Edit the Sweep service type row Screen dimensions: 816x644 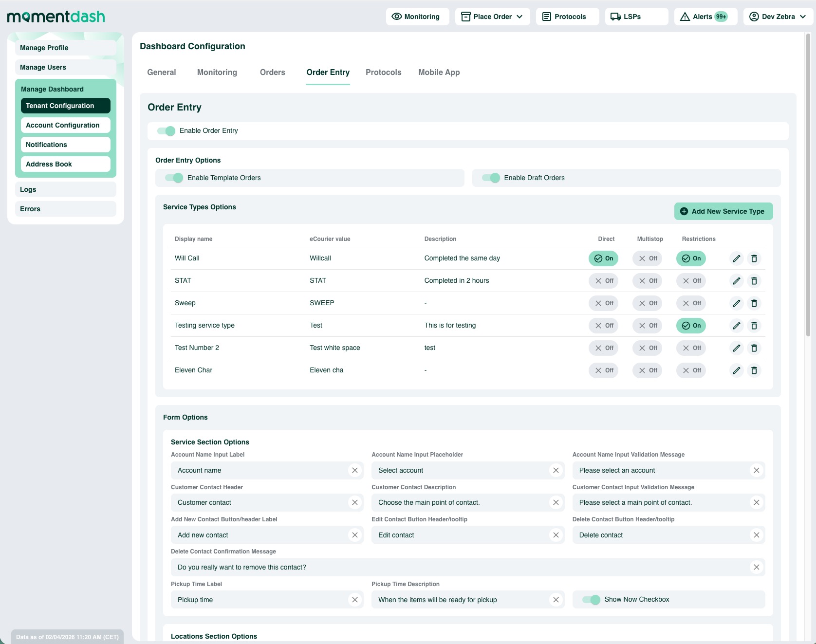[736, 303]
